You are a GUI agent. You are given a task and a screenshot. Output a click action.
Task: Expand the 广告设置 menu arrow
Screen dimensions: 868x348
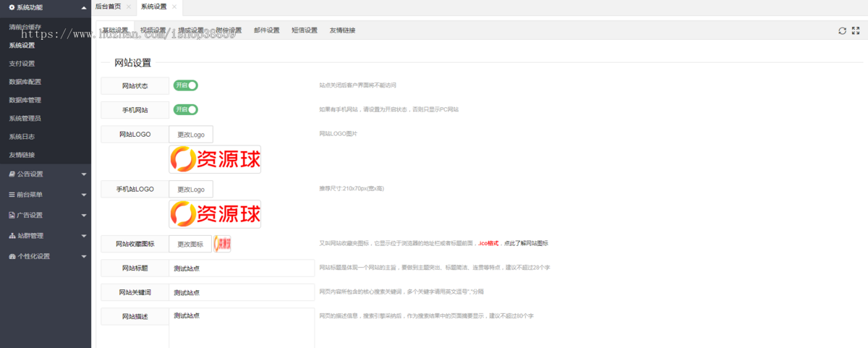84,216
